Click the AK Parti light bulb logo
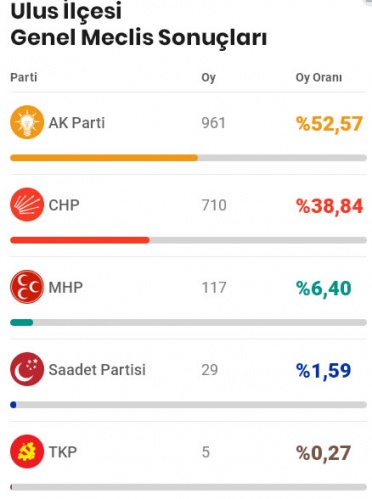Viewport: 372px width, 499px height. [27, 122]
